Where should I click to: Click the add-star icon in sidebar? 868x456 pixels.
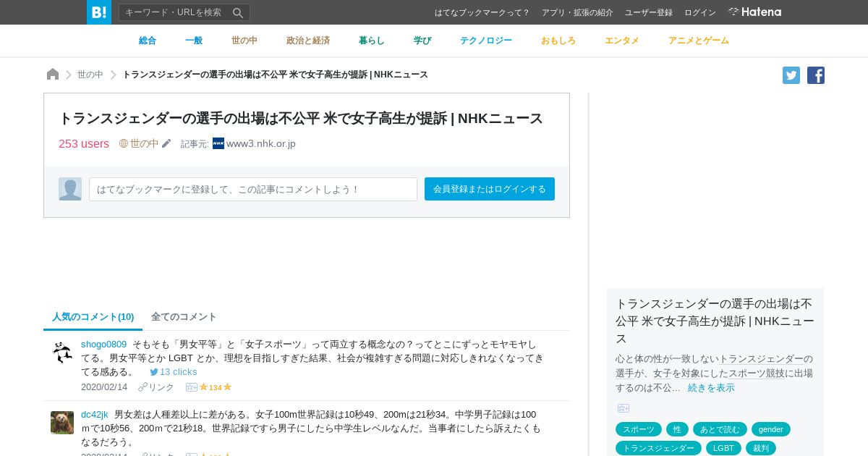[624, 408]
